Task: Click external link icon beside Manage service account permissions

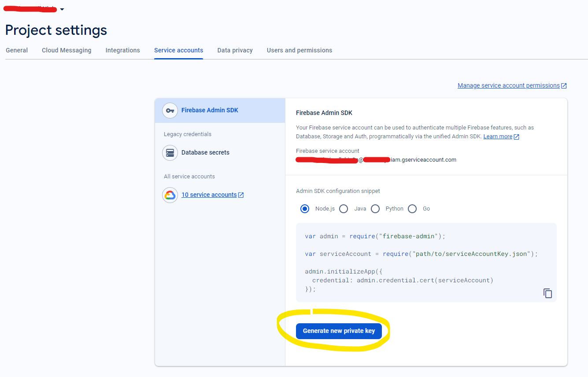Action: pos(564,86)
